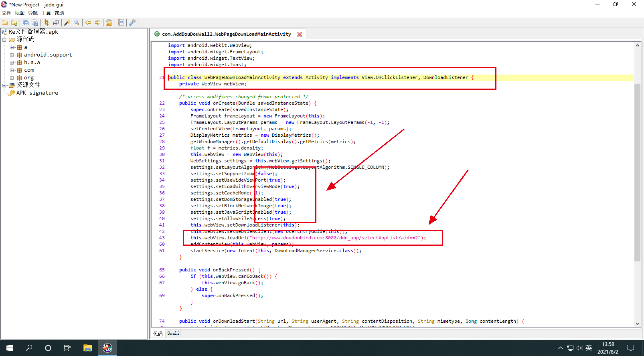Image resolution: width=644 pixels, height=356 pixels.
Task: Click the Sync with editor icon
Action: click(47, 23)
